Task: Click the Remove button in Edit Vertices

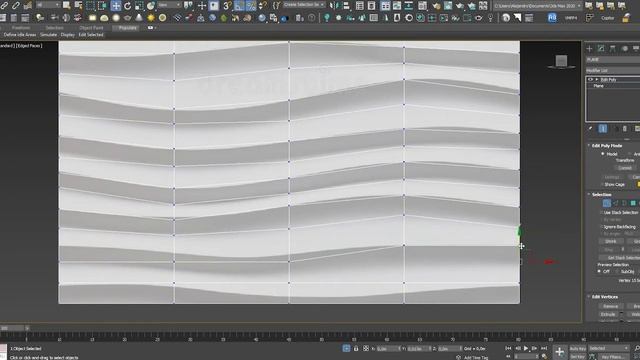Action: (611, 306)
